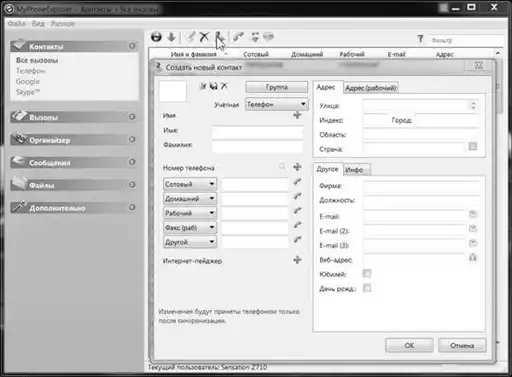Click the sync refresh toolbar icon
The width and height of the screenshot is (512, 377).
pyautogui.click(x=156, y=37)
